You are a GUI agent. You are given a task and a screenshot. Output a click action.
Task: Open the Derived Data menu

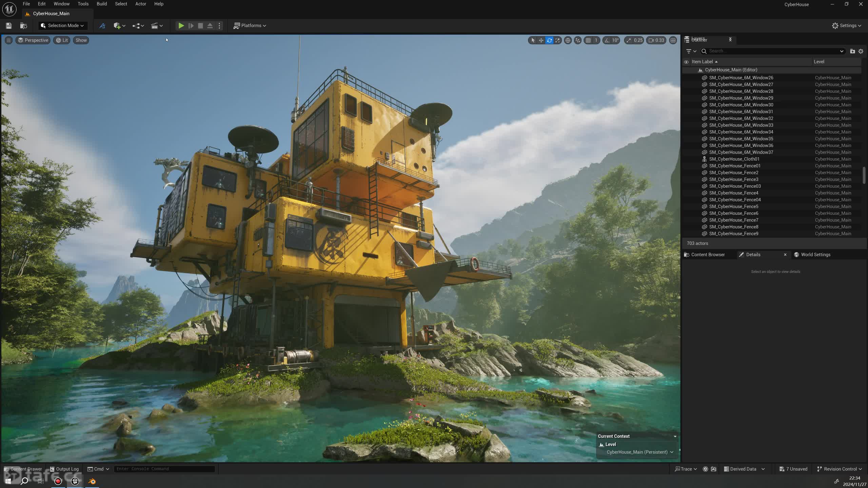tap(744, 469)
